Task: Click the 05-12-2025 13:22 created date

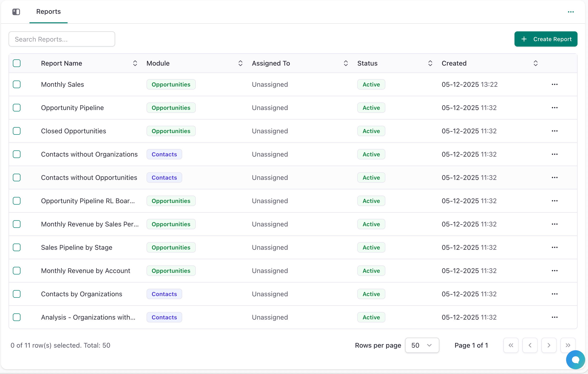Action: tap(470, 84)
